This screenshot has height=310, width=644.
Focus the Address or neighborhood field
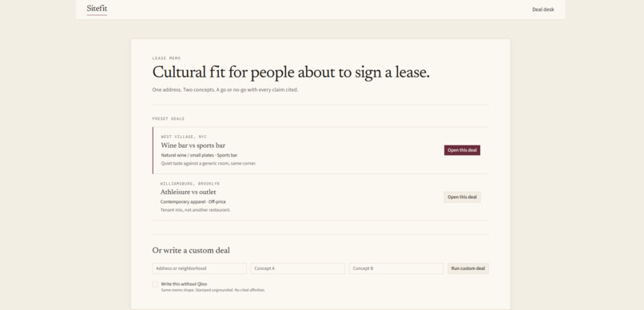point(199,268)
